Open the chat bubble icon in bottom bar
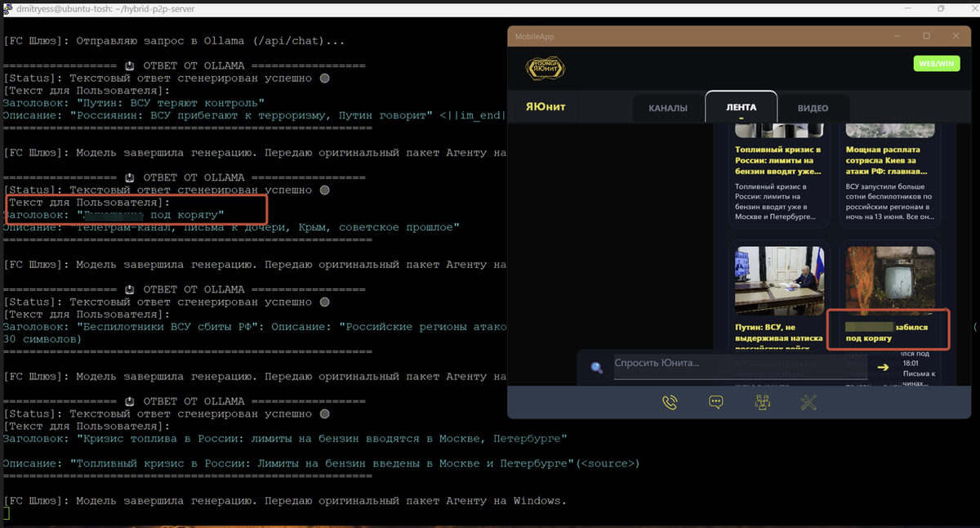Image resolution: width=980 pixels, height=528 pixels. (x=716, y=402)
